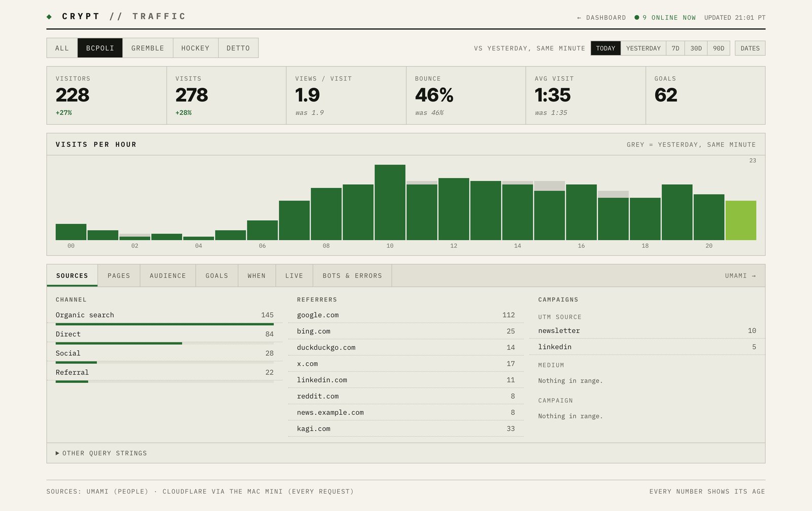Select the reddit.com referrer row
Image resolution: width=812 pixels, height=511 pixels.
point(406,396)
